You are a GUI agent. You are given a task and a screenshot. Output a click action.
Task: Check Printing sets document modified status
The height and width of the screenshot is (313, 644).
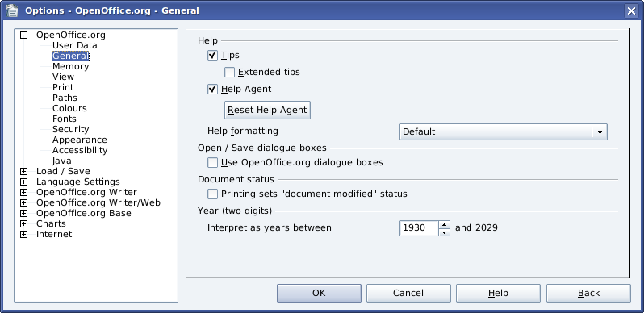[212, 194]
